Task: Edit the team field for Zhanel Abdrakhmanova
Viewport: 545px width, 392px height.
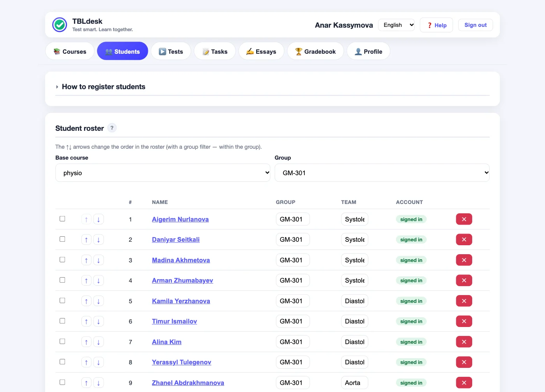Action: tap(354, 383)
